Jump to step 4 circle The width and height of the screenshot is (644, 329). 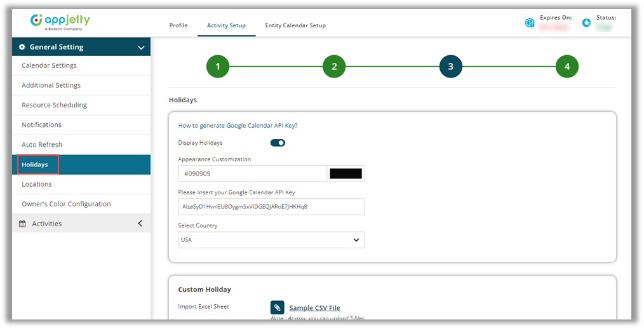point(567,66)
